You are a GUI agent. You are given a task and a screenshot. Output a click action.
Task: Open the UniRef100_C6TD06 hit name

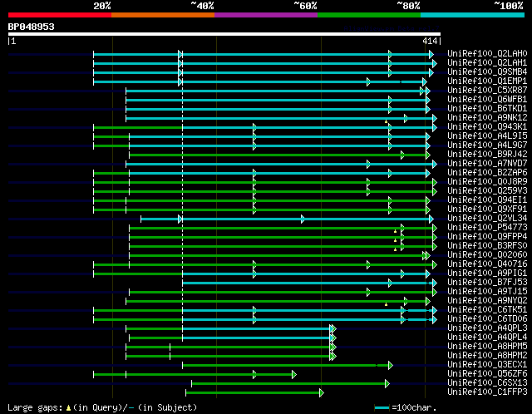coord(487,319)
